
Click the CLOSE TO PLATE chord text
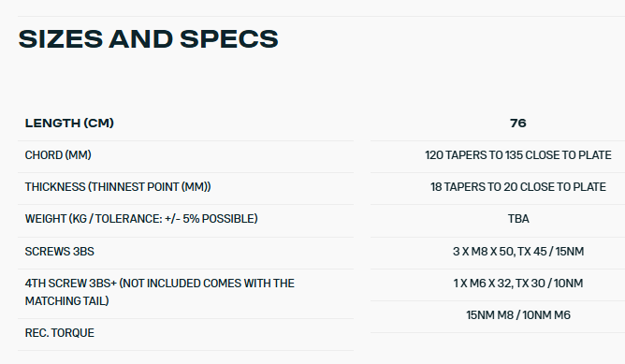(x=569, y=154)
